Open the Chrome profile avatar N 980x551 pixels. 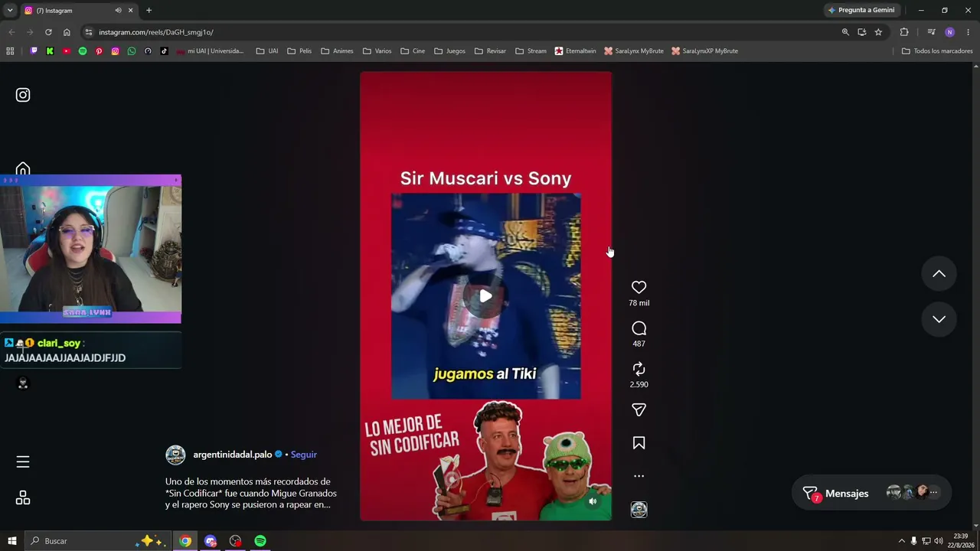(x=949, y=32)
